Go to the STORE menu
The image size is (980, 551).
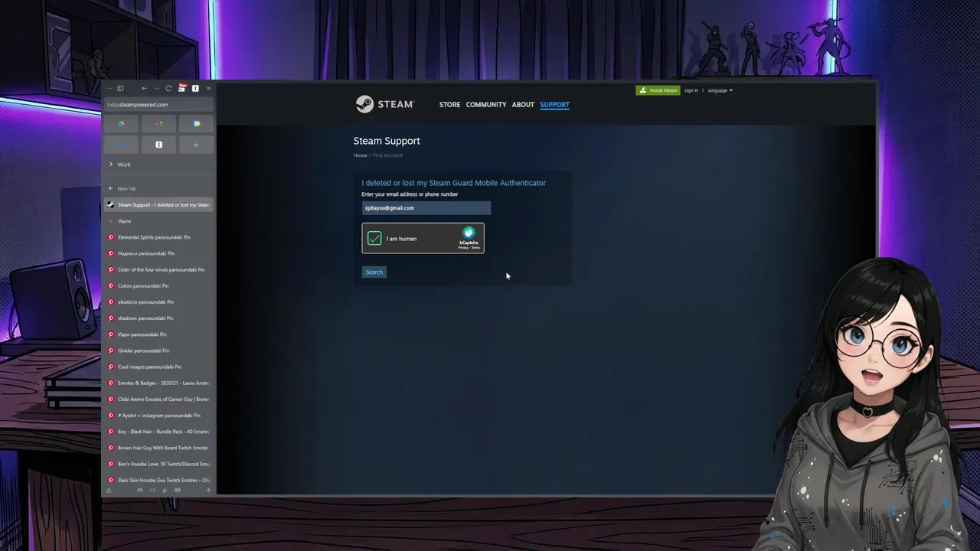tap(449, 105)
